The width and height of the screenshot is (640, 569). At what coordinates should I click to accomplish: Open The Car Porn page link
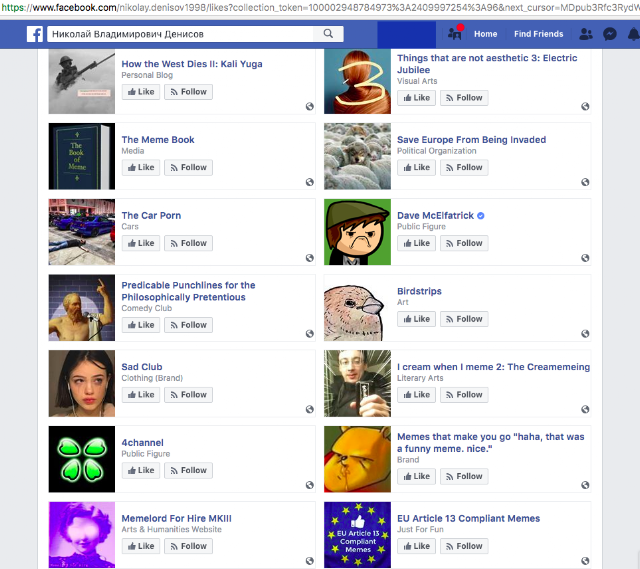pyautogui.click(x=151, y=216)
